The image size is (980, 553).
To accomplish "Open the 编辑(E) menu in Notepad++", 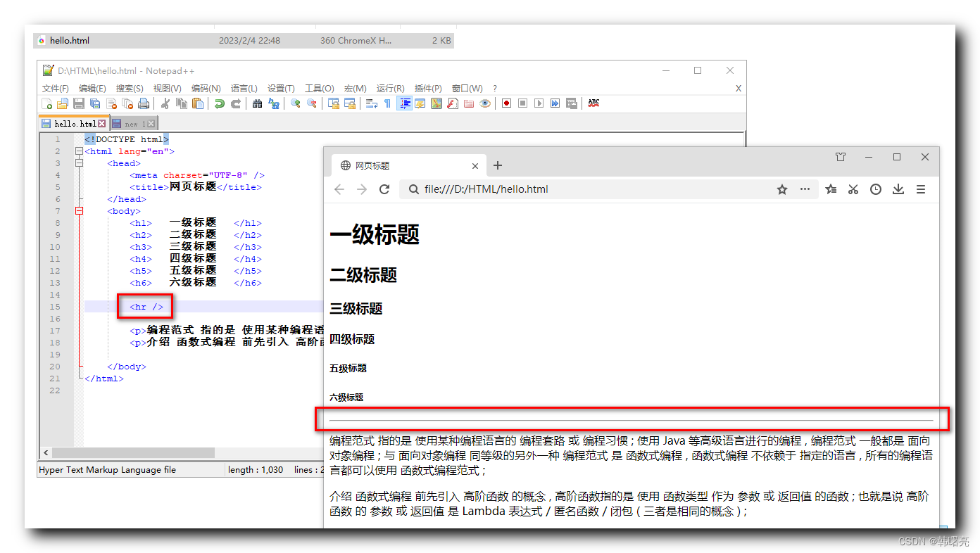I will click(x=92, y=88).
